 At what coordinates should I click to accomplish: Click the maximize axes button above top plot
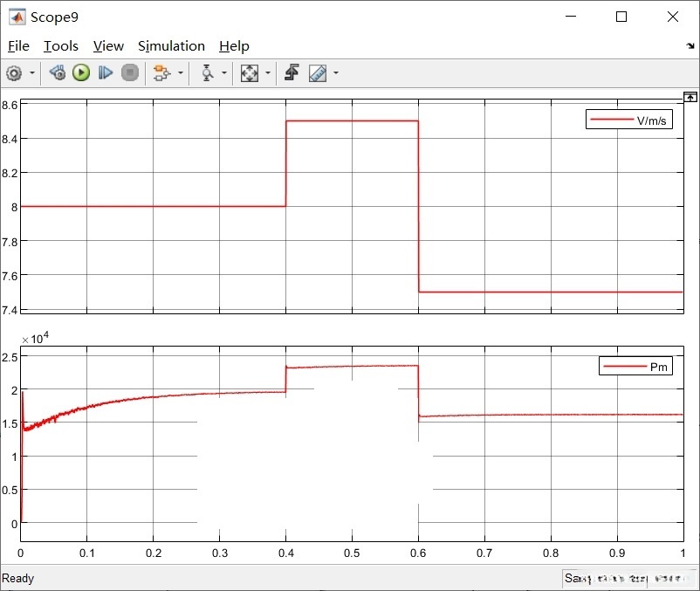click(x=690, y=96)
